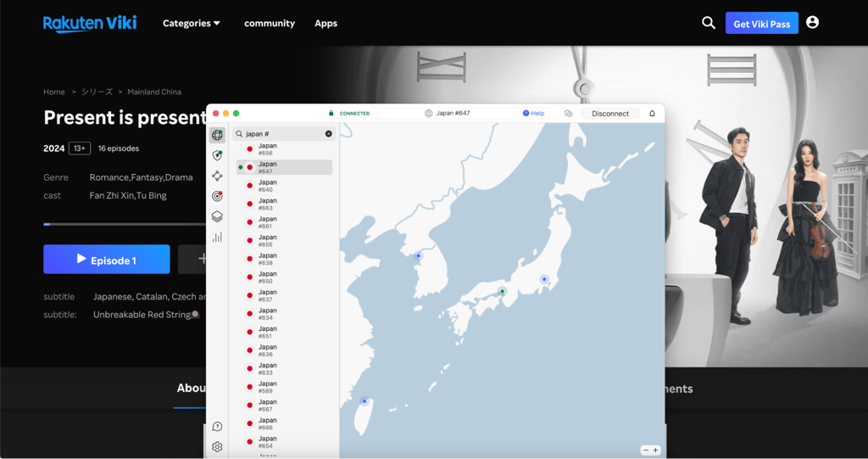The height and width of the screenshot is (459, 868).
Task: Clear the 'japan #' search field
Action: point(328,133)
